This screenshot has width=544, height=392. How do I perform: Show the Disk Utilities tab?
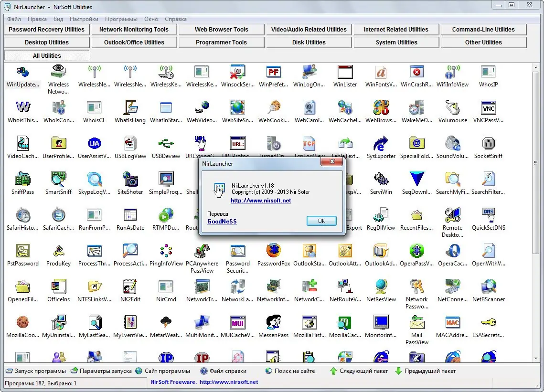[309, 42]
